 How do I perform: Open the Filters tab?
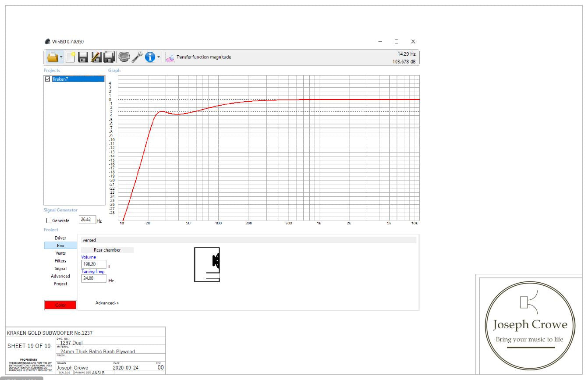[x=60, y=261]
